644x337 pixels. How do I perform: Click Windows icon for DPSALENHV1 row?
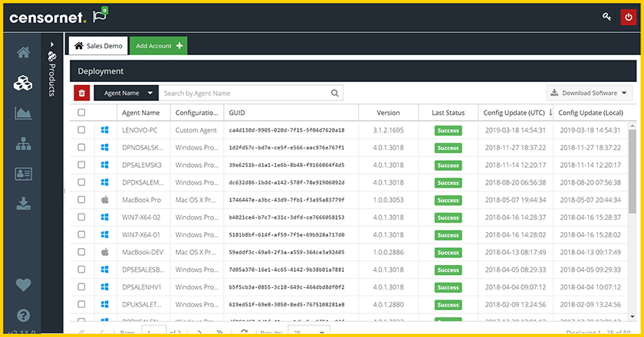click(x=105, y=287)
